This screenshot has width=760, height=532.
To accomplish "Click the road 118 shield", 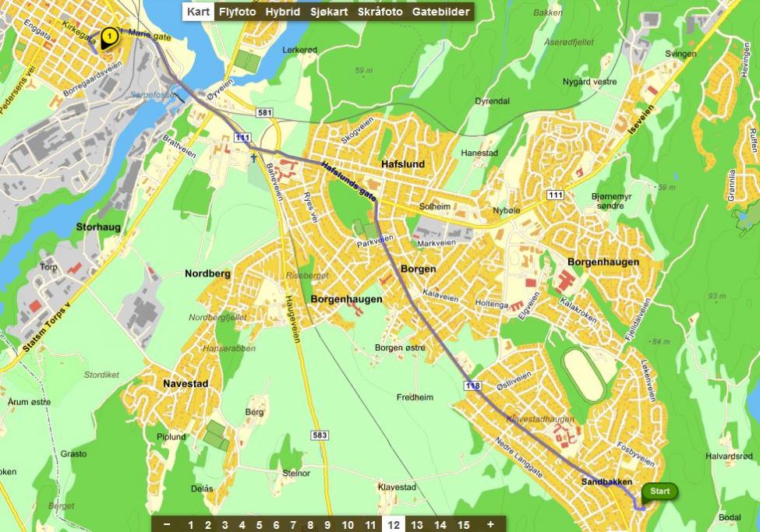I will tap(472, 386).
